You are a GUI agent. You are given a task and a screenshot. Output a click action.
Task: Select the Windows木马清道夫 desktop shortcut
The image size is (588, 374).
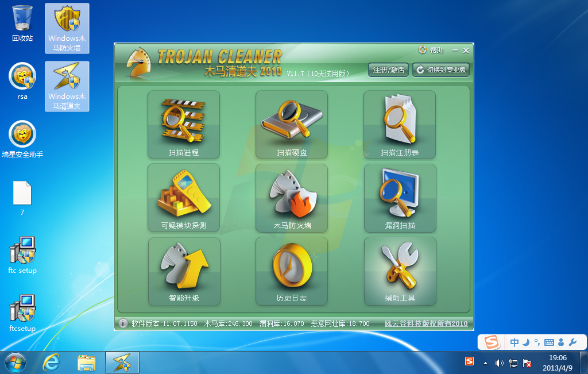pyautogui.click(x=67, y=86)
